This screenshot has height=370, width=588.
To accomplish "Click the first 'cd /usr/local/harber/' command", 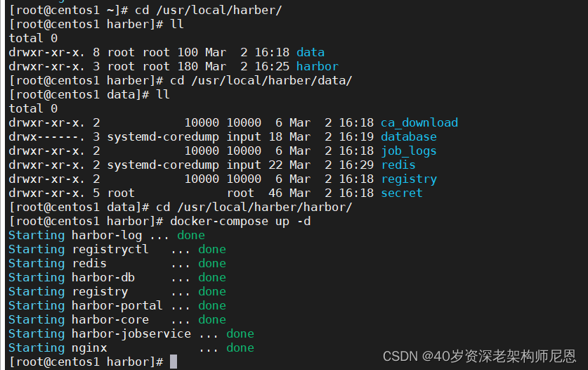I will click(209, 10).
